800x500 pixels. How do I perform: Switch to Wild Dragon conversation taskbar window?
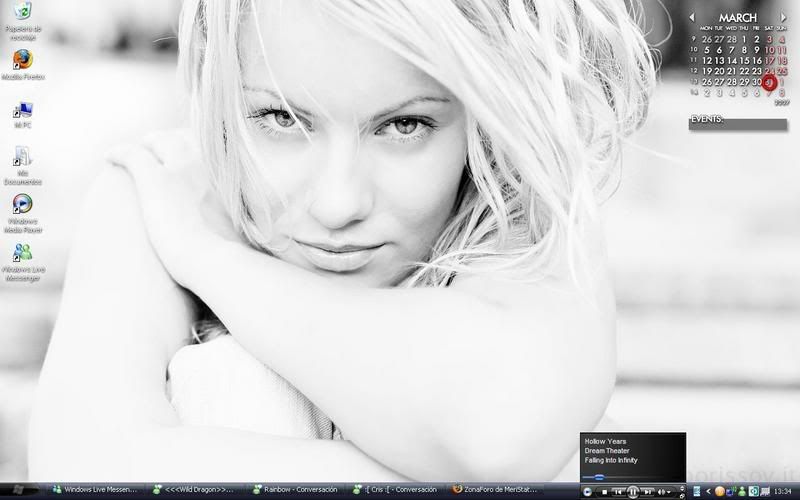point(196,490)
